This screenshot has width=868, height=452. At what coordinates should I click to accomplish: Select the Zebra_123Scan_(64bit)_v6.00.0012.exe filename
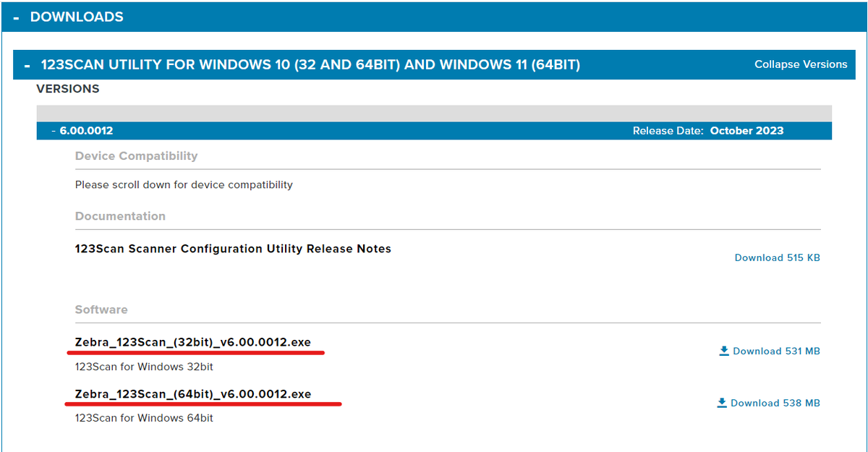point(193,394)
